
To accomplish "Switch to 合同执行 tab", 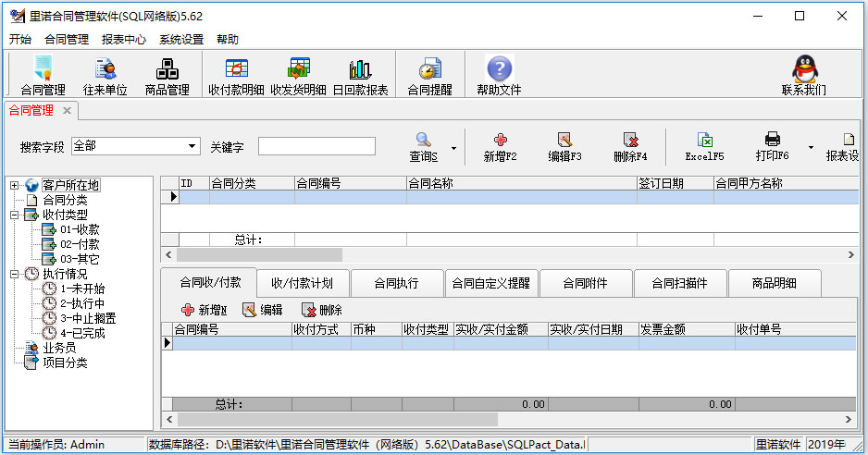I will pyautogui.click(x=396, y=283).
